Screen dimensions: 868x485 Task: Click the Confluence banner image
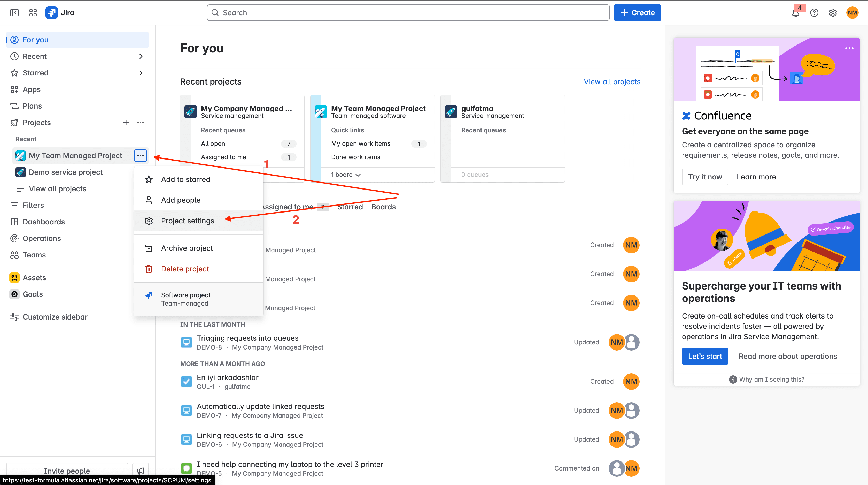coord(766,69)
